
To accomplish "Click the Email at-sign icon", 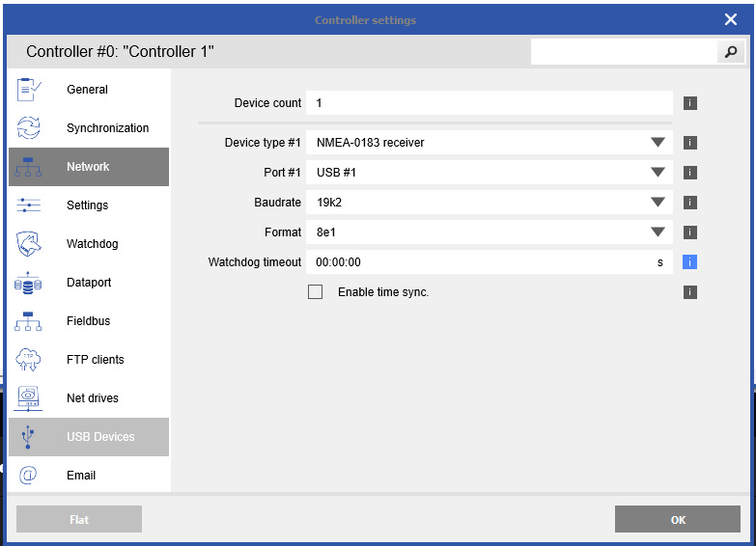I will click(x=29, y=476).
